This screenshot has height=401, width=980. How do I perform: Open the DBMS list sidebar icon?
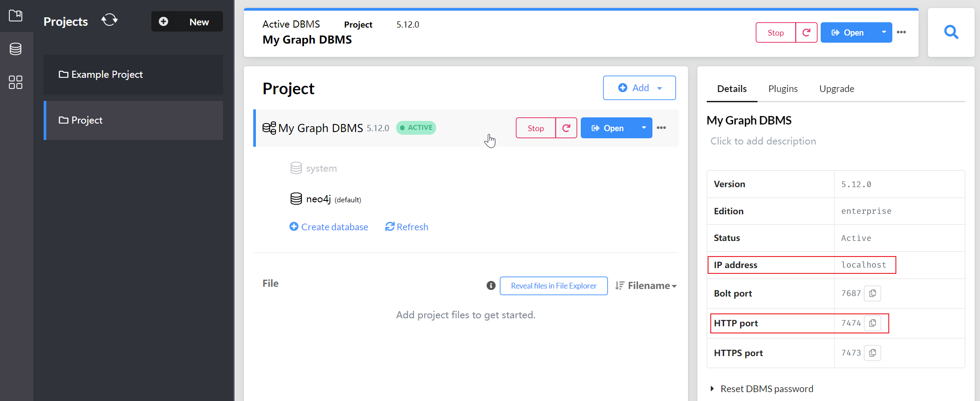tap(16, 49)
